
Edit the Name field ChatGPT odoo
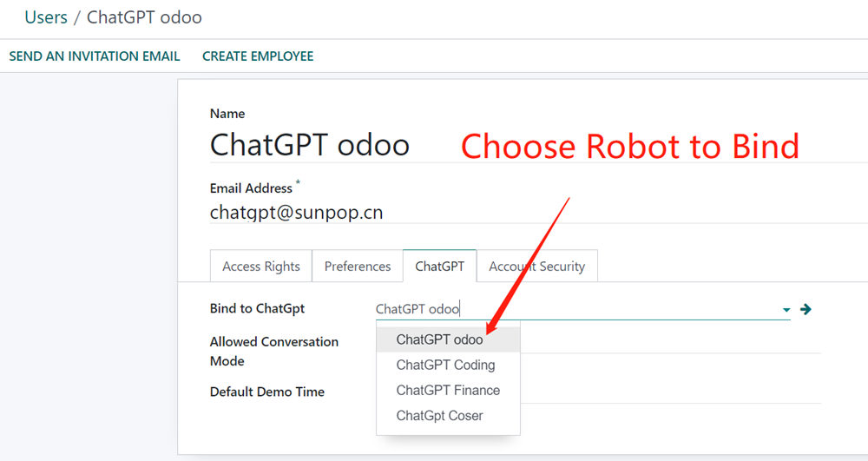pos(310,144)
